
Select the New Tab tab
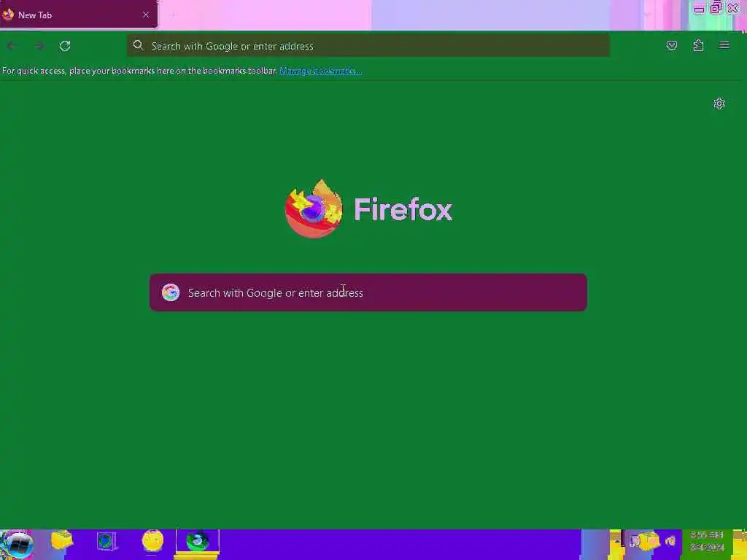(x=79, y=15)
